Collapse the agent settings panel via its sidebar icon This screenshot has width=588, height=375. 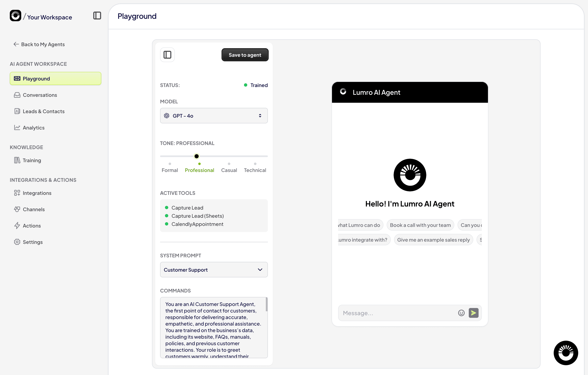pos(167,55)
